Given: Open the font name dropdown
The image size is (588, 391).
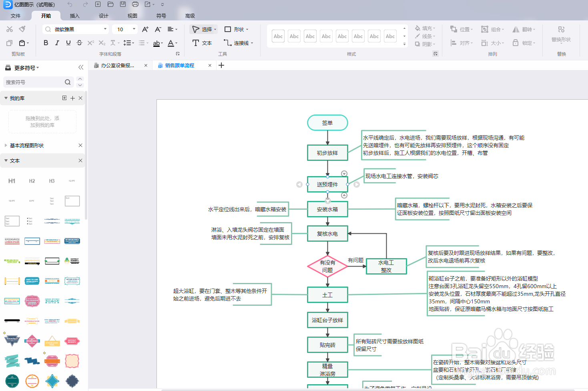Looking at the screenshot, I should 105,29.
